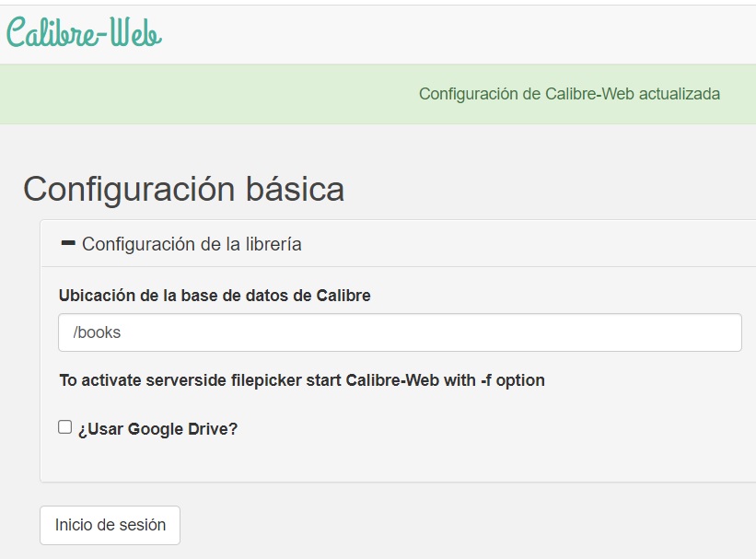Click the word básica in the page heading

point(295,189)
